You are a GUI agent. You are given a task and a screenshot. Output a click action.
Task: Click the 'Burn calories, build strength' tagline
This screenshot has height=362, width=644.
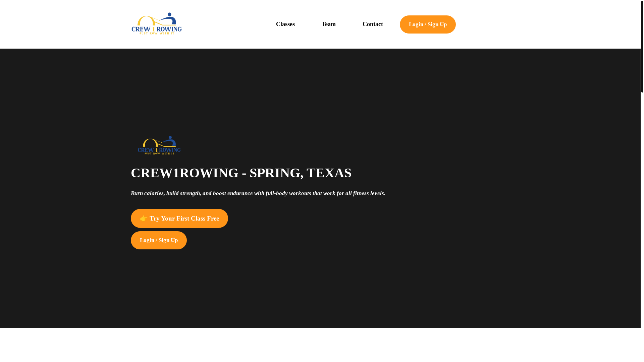[258, 193]
